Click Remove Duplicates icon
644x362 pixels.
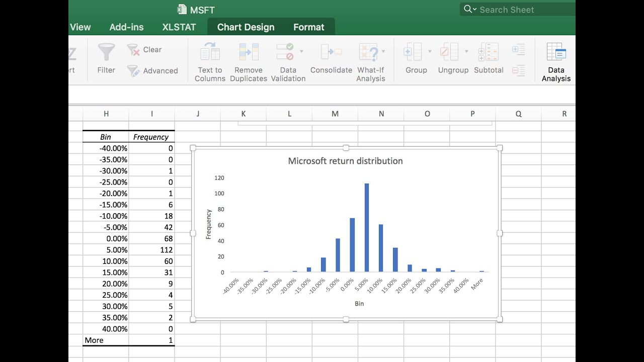click(x=249, y=52)
